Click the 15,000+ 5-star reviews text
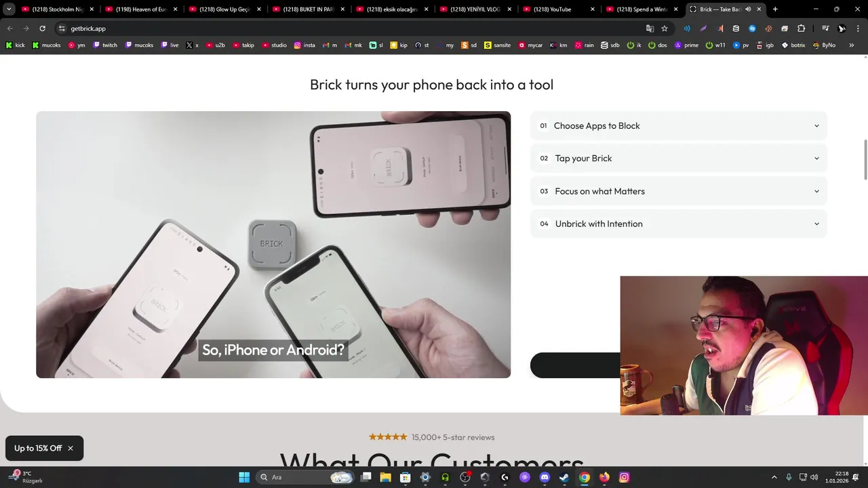This screenshot has height=488, width=868. click(452, 437)
